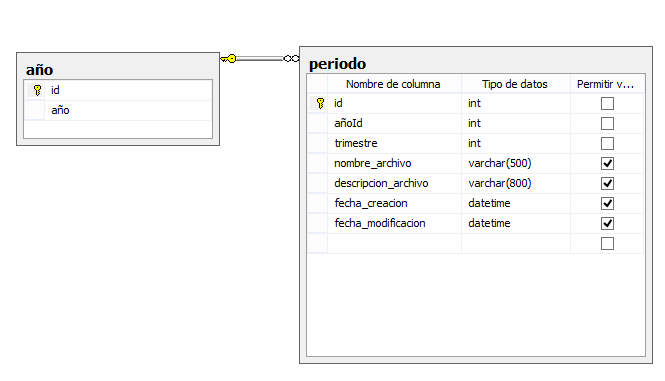The height and width of the screenshot is (381, 665).
Task: Uncheck allow nulls for nombre_archivo
Action: [607, 163]
